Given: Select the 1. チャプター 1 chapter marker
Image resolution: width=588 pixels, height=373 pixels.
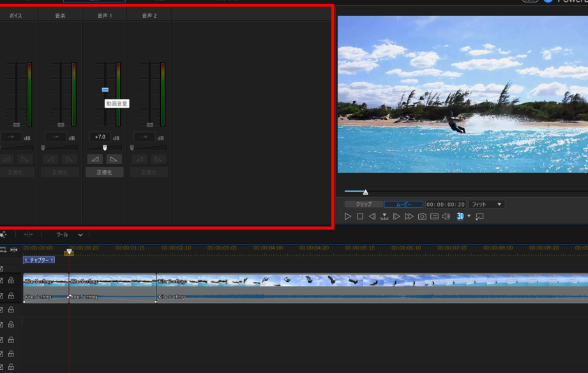Looking at the screenshot, I should coord(39,260).
